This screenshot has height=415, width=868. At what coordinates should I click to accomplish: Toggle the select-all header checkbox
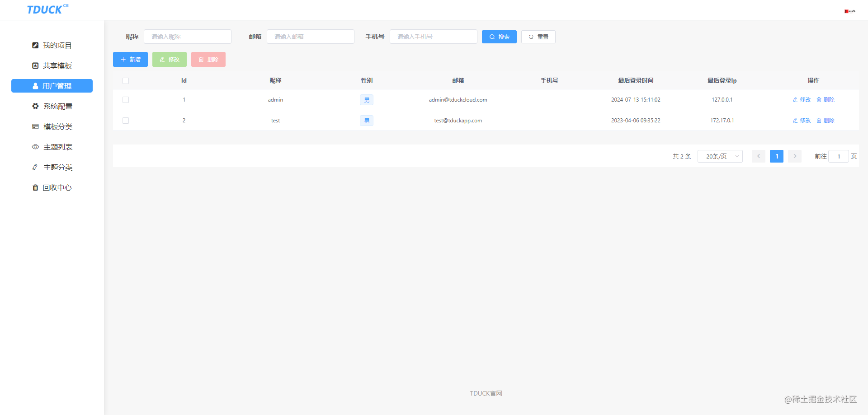click(x=126, y=81)
